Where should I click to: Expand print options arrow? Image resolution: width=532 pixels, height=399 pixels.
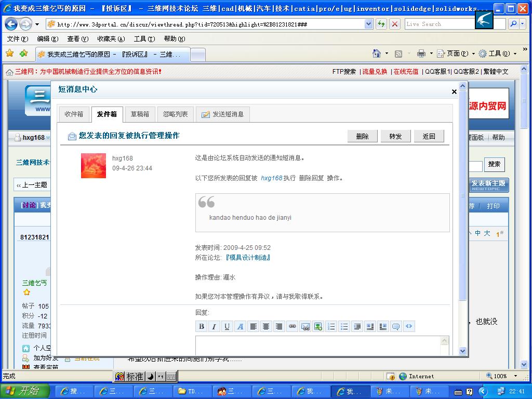tap(431, 54)
